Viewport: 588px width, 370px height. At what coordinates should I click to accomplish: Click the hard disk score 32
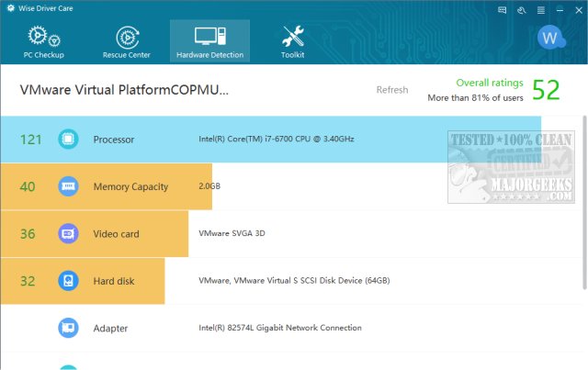28,281
